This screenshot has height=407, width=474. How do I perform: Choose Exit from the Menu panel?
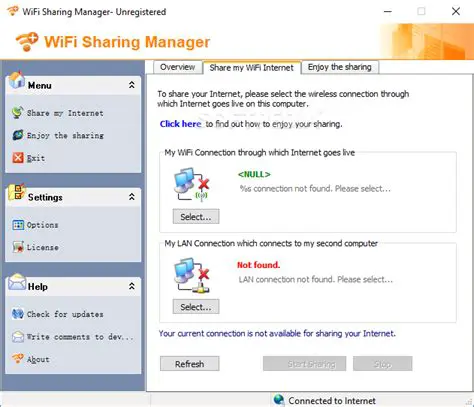click(36, 158)
